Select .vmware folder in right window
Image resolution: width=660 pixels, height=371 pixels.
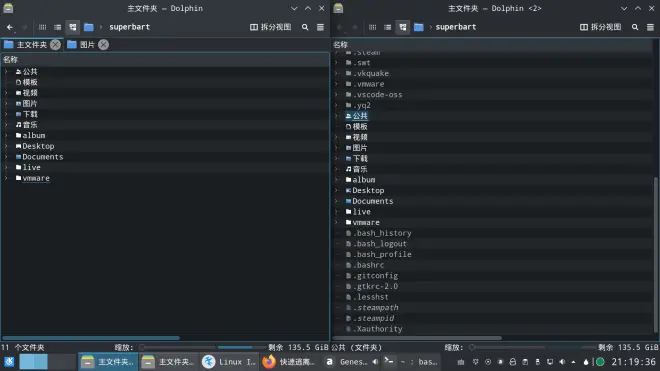(365, 84)
